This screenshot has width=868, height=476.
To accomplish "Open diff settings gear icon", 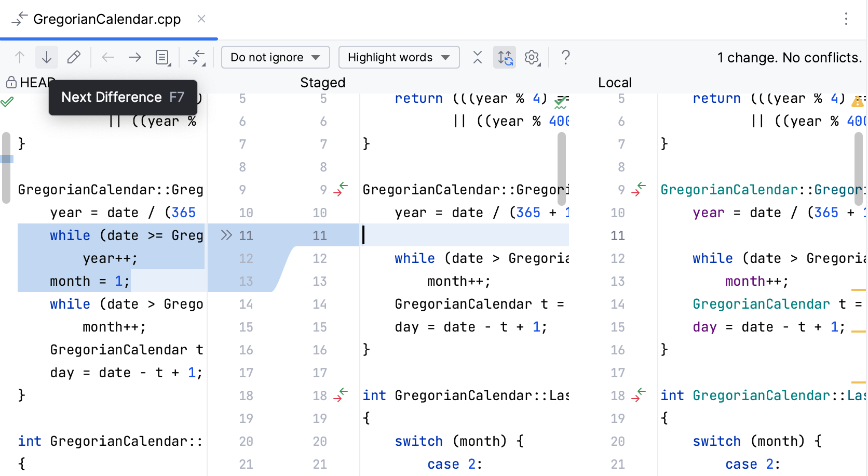I will pos(532,57).
